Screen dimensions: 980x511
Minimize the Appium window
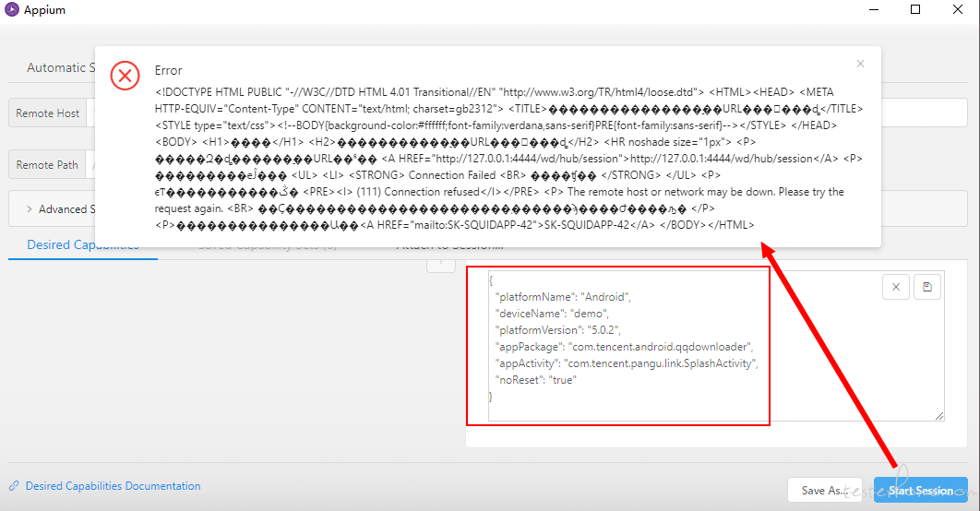(x=874, y=9)
